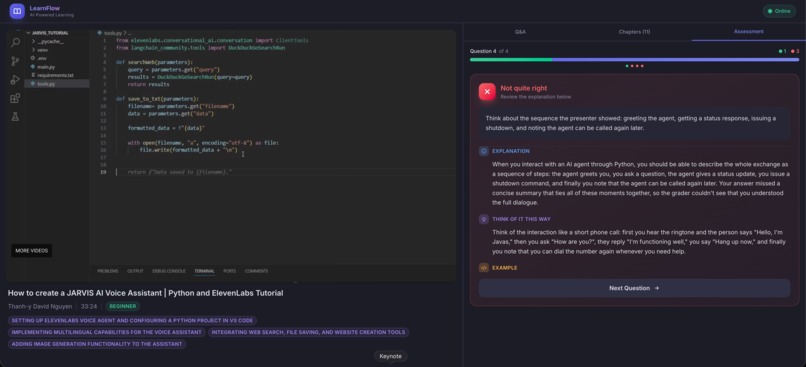Click the green correct-answers count

pos(782,51)
